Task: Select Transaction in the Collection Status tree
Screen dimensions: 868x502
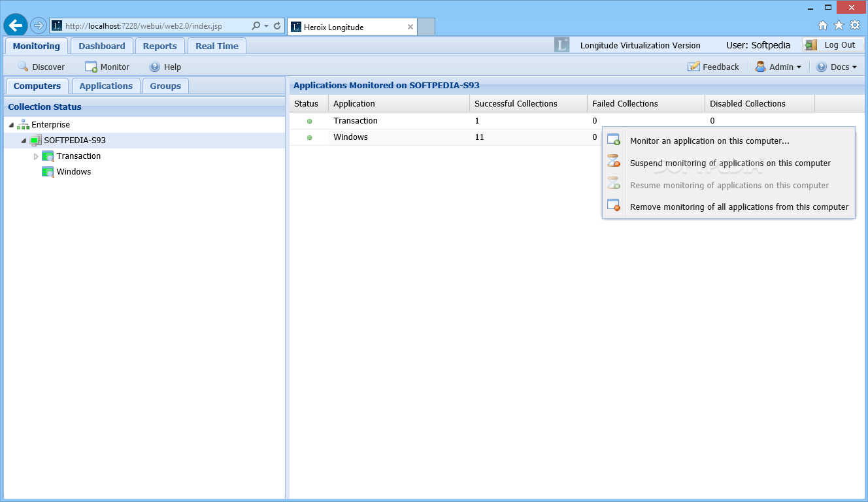Action: [78, 156]
